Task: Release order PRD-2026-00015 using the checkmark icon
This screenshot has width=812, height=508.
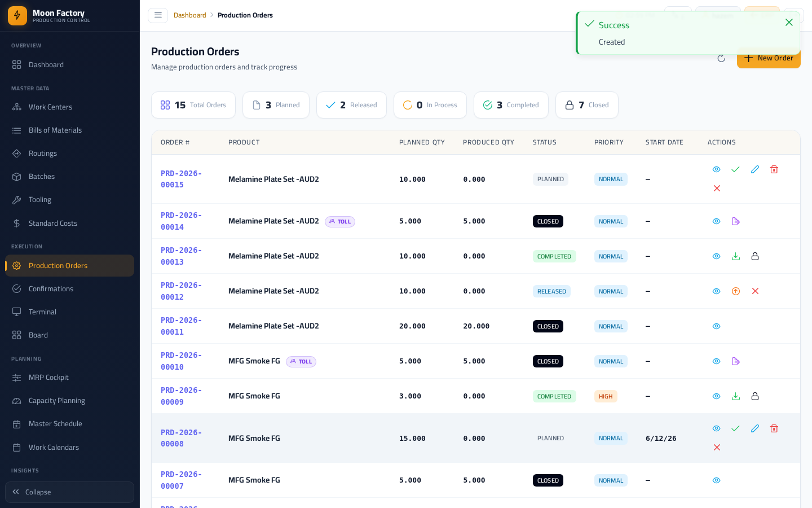Action: [x=735, y=169]
